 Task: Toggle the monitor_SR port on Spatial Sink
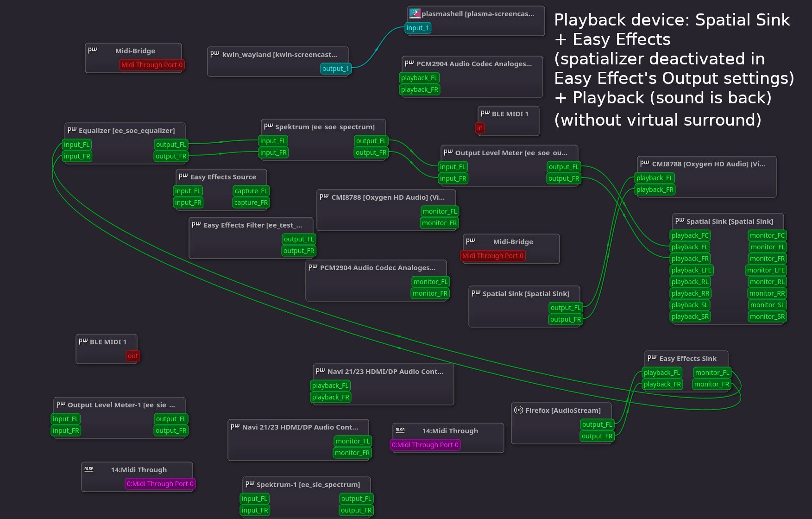pos(767,316)
